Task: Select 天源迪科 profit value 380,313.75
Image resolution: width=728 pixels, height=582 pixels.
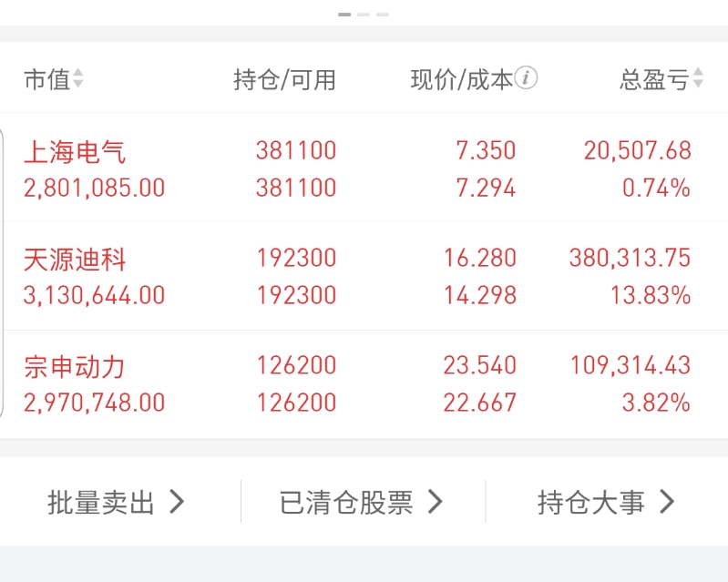Action: coord(630,258)
